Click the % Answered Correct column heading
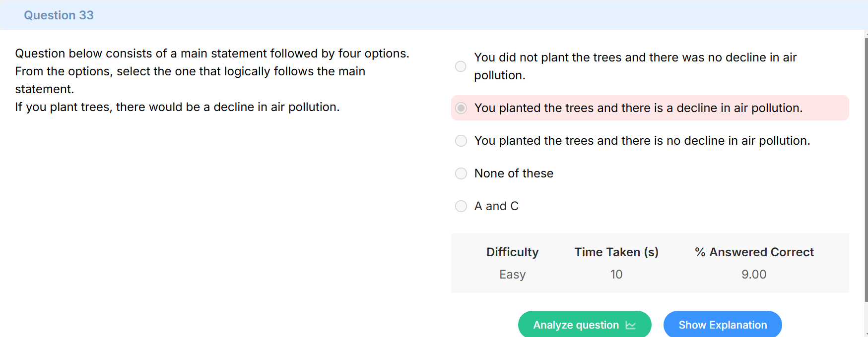This screenshot has width=868, height=337. [754, 252]
